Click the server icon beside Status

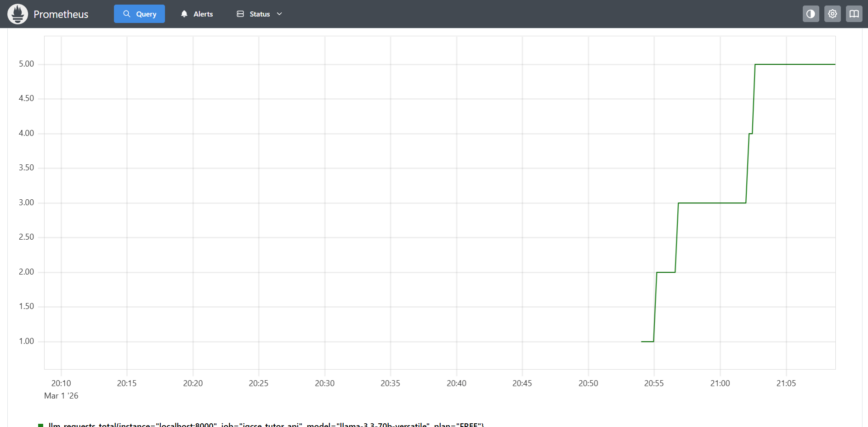(x=240, y=14)
